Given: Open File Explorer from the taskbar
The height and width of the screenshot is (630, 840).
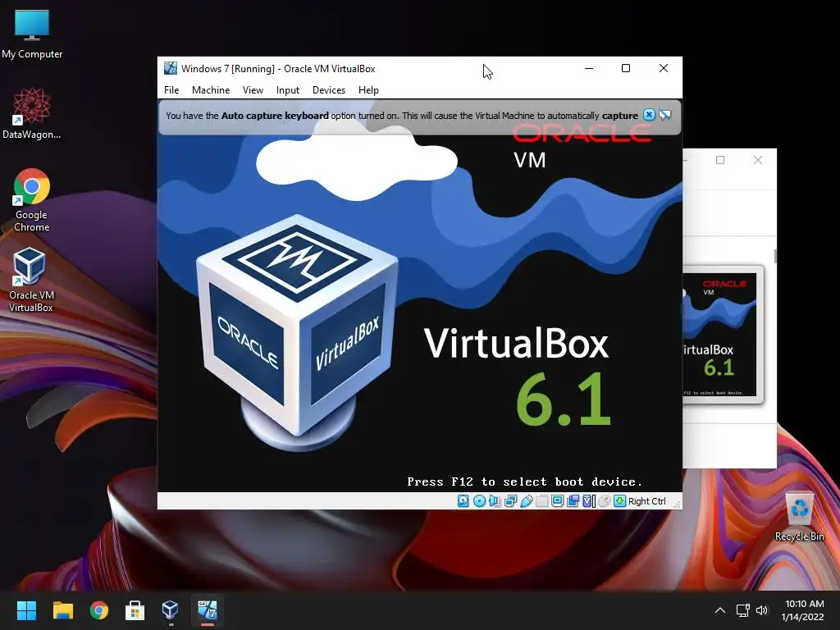Looking at the screenshot, I should tap(62, 610).
